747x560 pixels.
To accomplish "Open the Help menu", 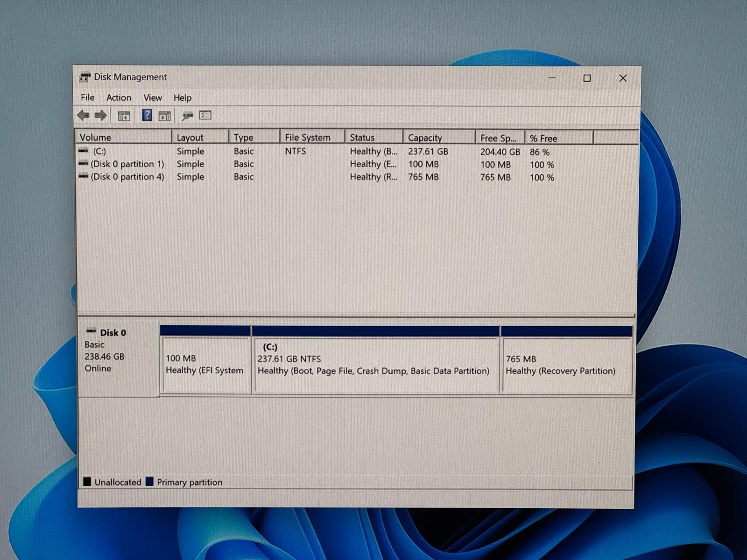I will 183,98.
